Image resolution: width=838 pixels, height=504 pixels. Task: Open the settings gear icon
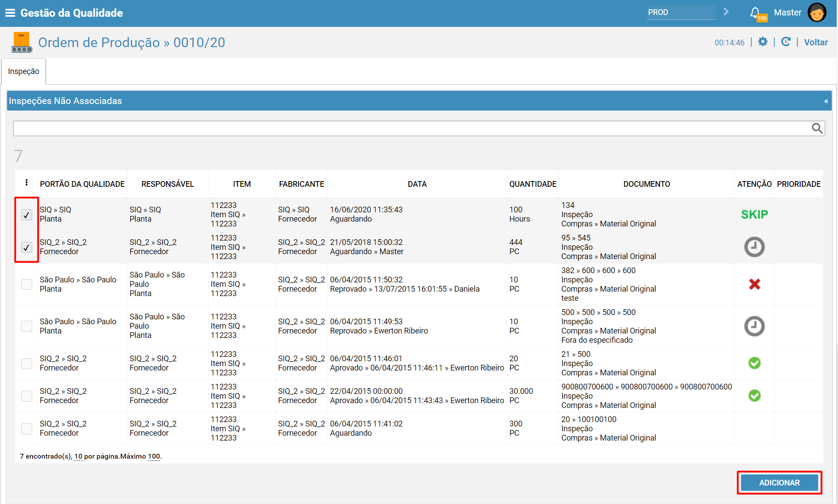tap(763, 42)
